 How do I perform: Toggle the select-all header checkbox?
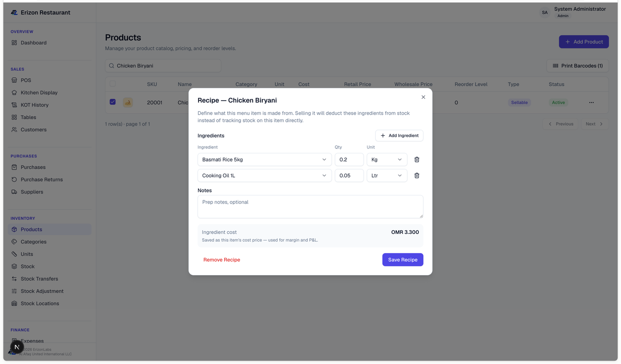113,84
